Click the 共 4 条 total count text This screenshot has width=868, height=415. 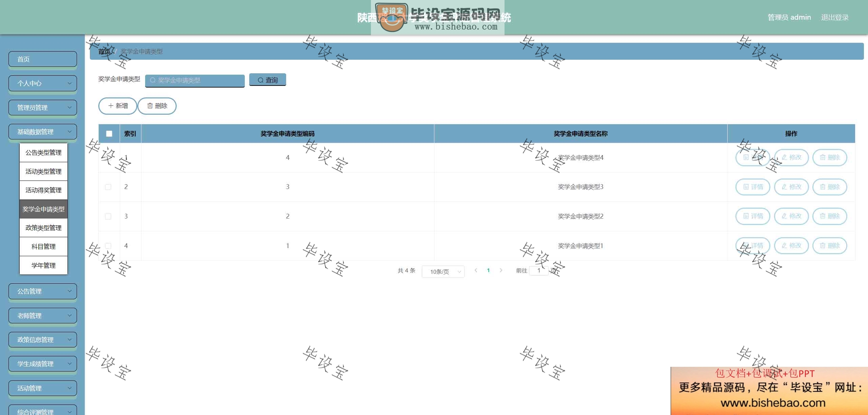pos(407,270)
